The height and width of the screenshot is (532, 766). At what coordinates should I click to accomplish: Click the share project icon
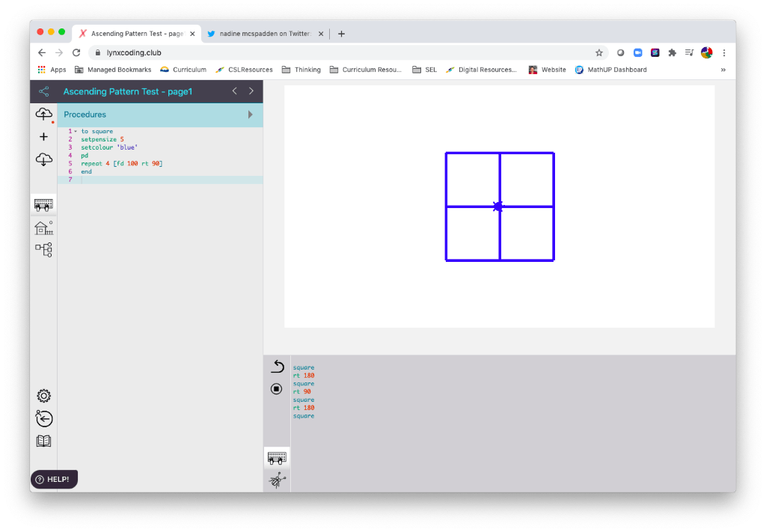pyautogui.click(x=44, y=91)
